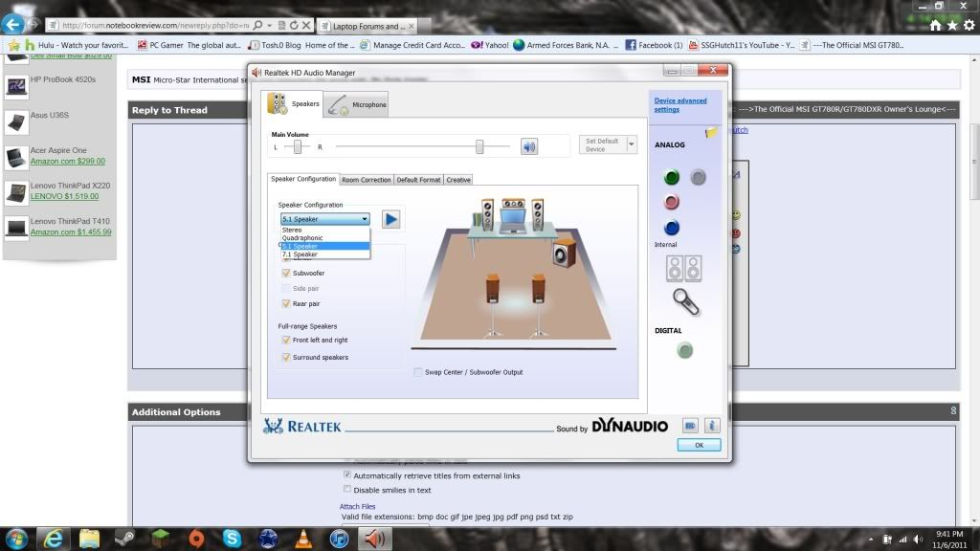Open the Attach Files link
Image resolution: width=980 pixels, height=551 pixels.
(358, 507)
